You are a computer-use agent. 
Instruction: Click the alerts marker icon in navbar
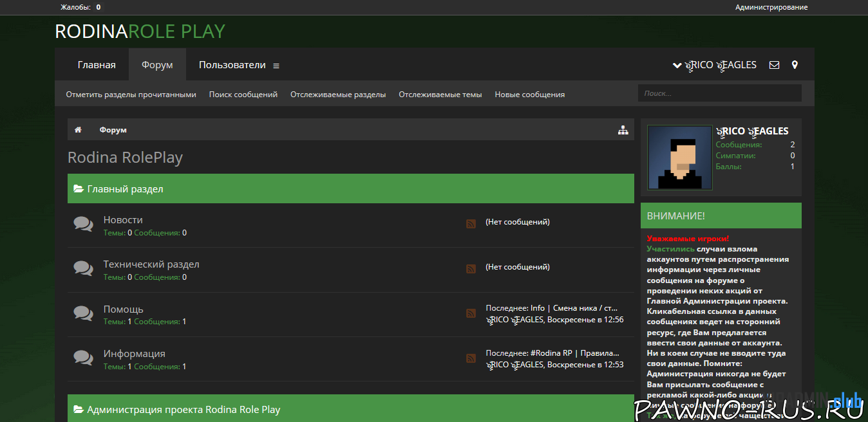pyautogui.click(x=795, y=65)
